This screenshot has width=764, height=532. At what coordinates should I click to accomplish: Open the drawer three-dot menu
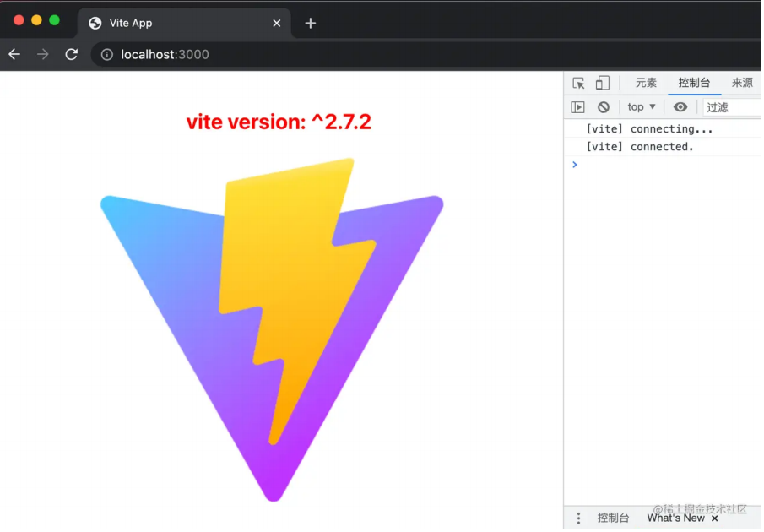(578, 518)
